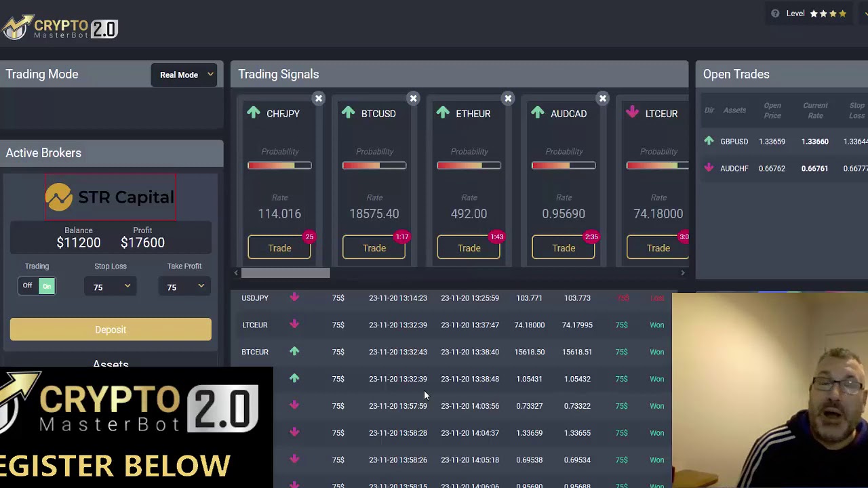Click the BTCUSD rate 18575.40
The height and width of the screenshot is (488, 868).
374,213
